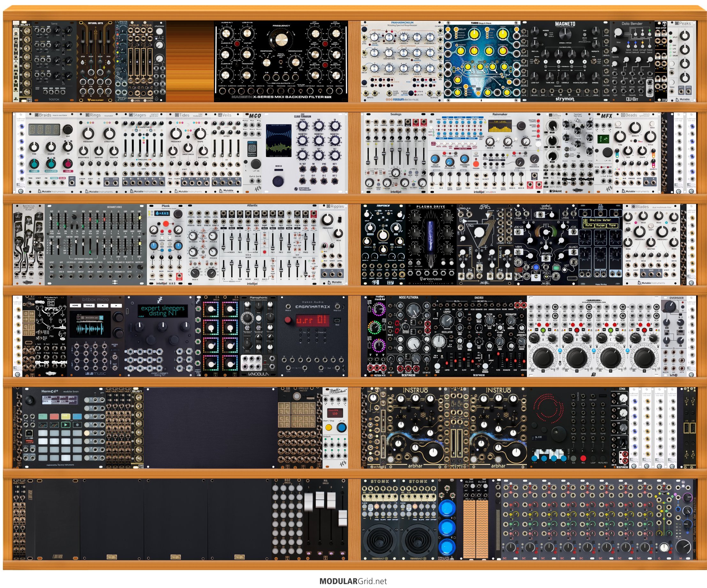Click the red LED display on EaganMatrix
Viewport: 707px width, 588px height.
(312, 320)
